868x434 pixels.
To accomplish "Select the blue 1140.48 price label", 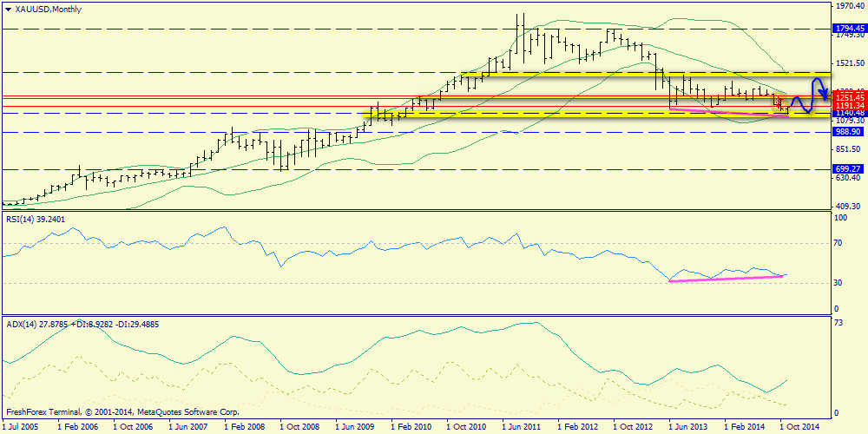I will point(850,114).
